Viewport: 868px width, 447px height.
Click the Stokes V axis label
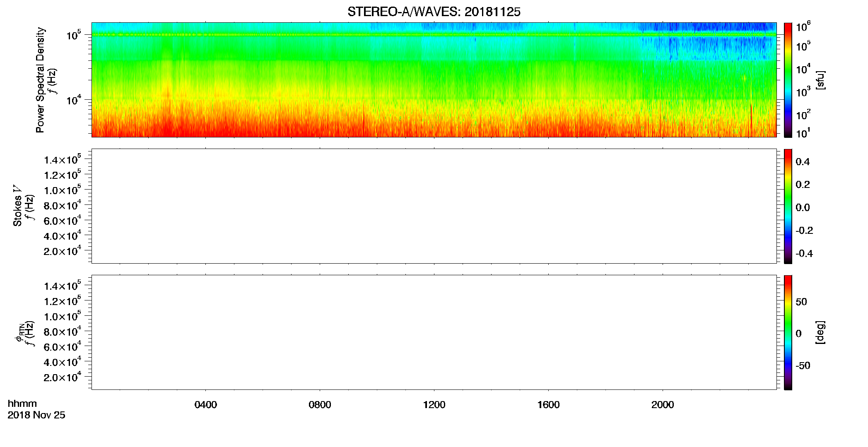[x=17, y=206]
